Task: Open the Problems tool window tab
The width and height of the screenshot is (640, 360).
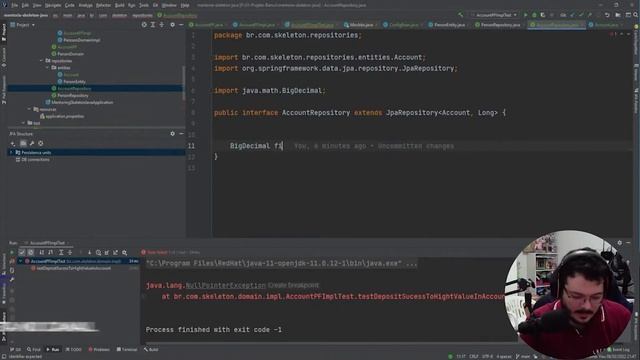Action: 99,349
